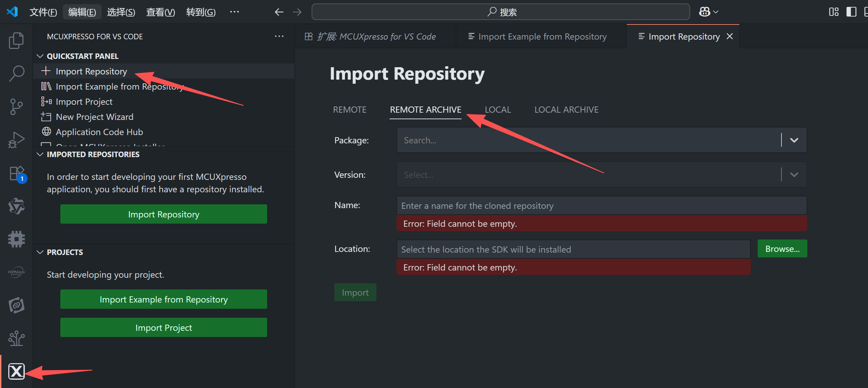The width and height of the screenshot is (868, 388).
Task: Switch to the LOCAL ARCHIVE tab
Action: pos(566,110)
